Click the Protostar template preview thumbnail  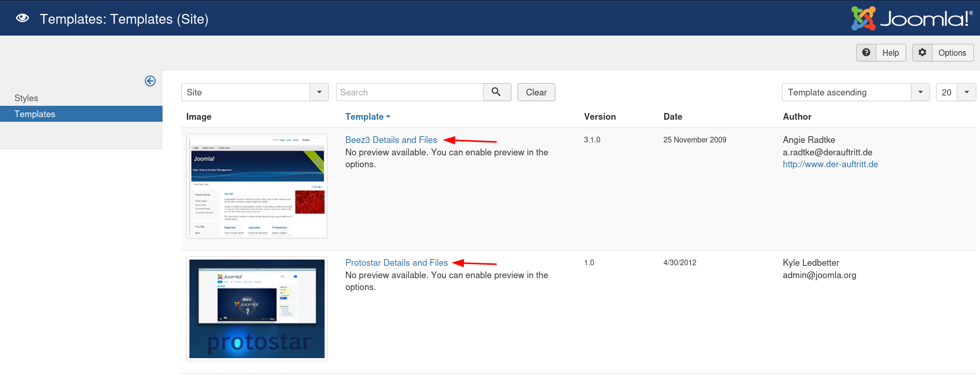tap(257, 309)
